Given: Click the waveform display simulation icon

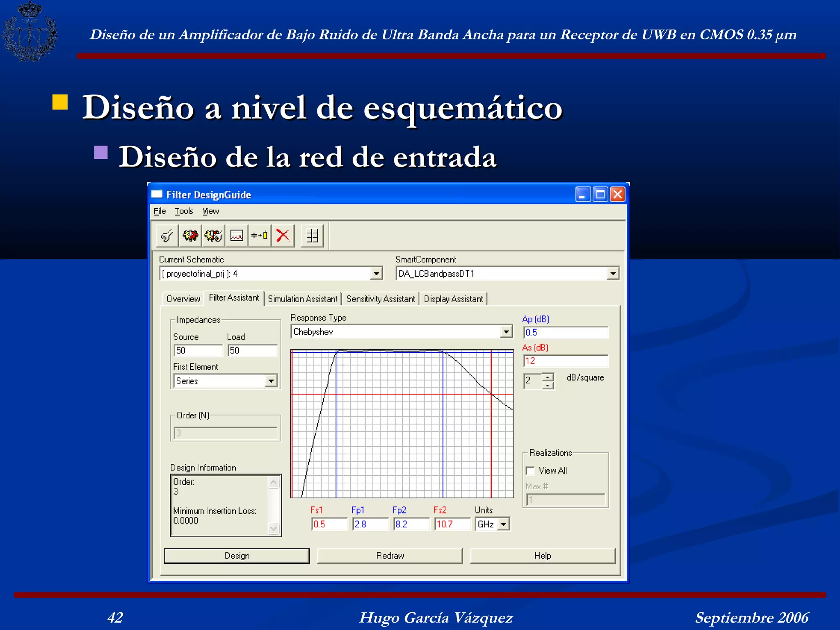Looking at the screenshot, I should [x=237, y=236].
